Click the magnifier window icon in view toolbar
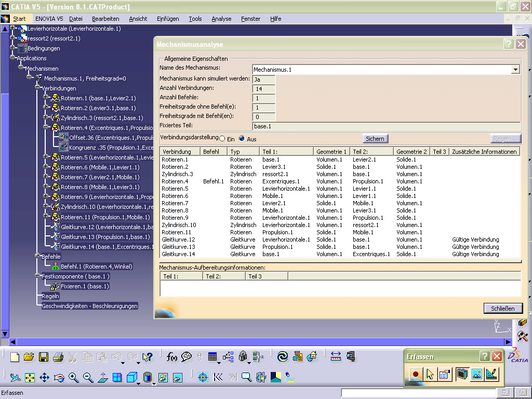532x399 pixels. (x=247, y=377)
